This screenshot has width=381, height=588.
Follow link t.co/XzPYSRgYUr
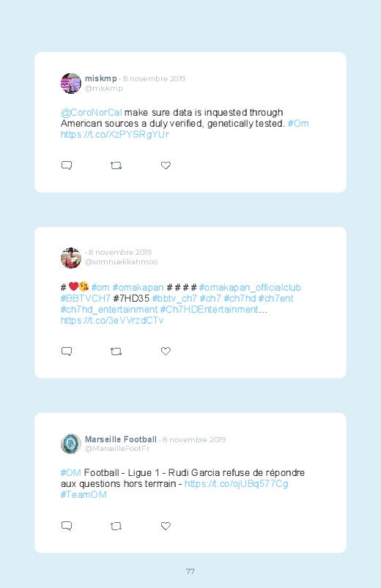[115, 134]
